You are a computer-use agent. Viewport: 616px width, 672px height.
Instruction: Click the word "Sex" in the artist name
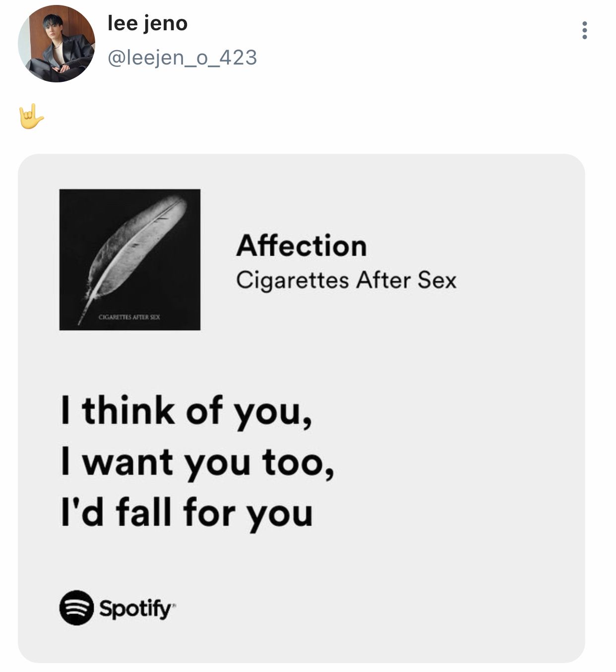436,280
